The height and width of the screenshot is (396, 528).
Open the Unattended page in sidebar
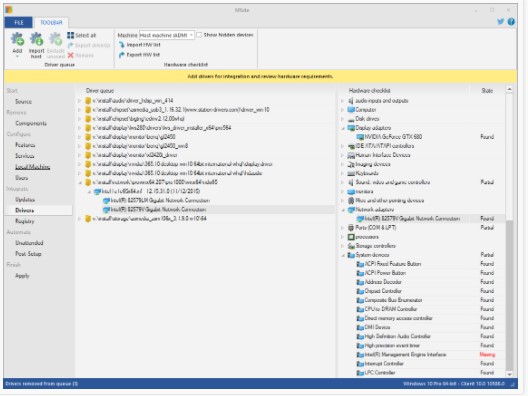29,243
